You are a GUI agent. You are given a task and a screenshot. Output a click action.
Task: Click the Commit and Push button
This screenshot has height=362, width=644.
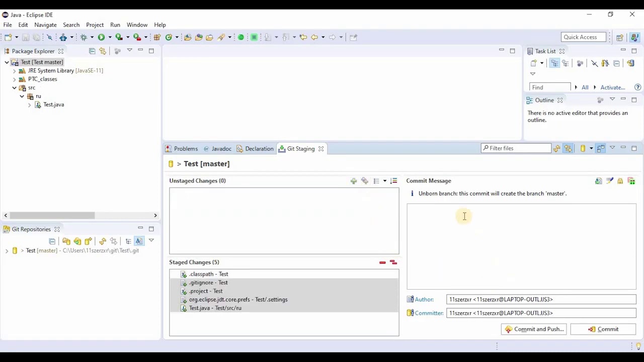point(534,329)
